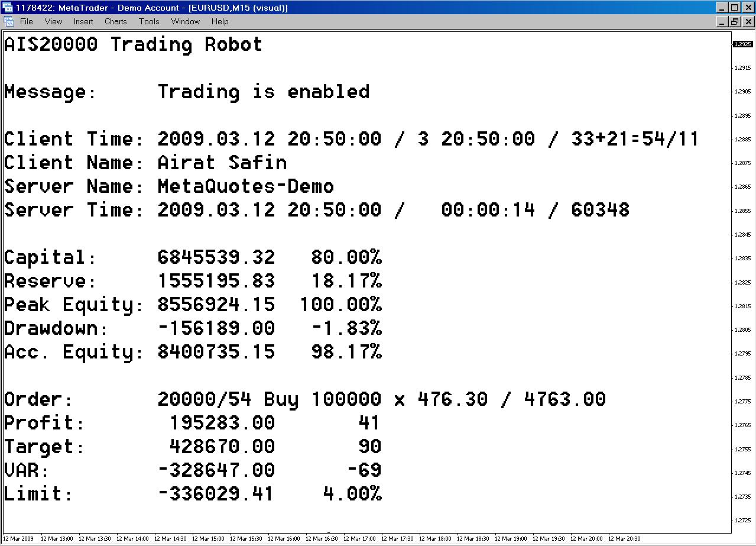The image size is (756, 546).
Task: Open the Charts menu
Action: [x=116, y=22]
